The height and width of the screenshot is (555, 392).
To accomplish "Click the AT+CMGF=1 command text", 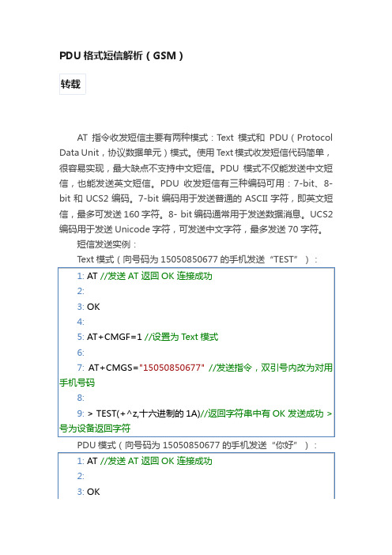I will (x=115, y=337).
